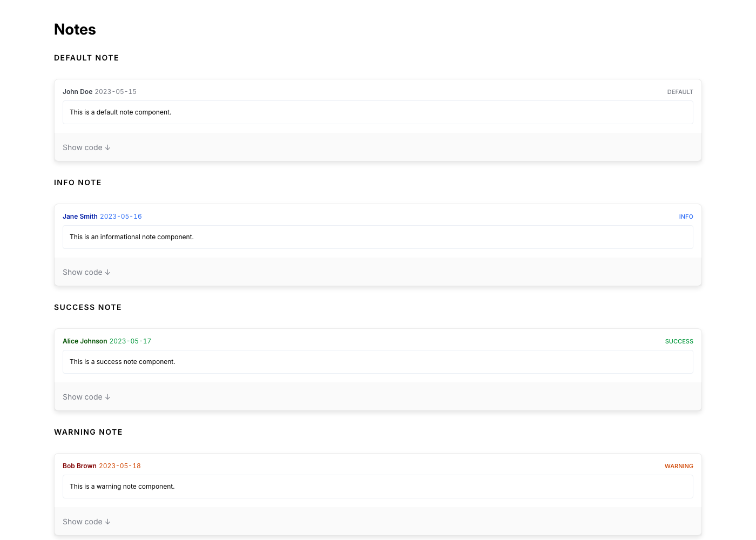
Task: Click the blue INFO badge
Action: [x=686, y=217]
